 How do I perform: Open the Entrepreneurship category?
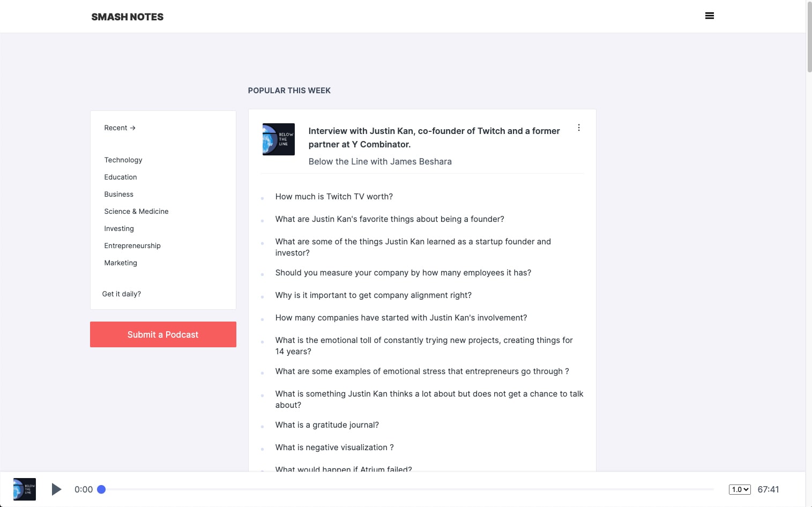tap(132, 246)
